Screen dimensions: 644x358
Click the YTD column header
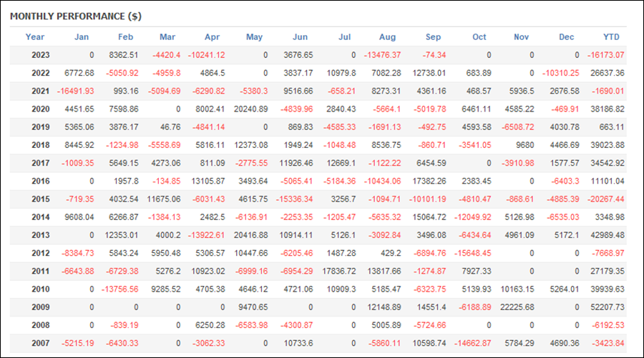pos(611,37)
